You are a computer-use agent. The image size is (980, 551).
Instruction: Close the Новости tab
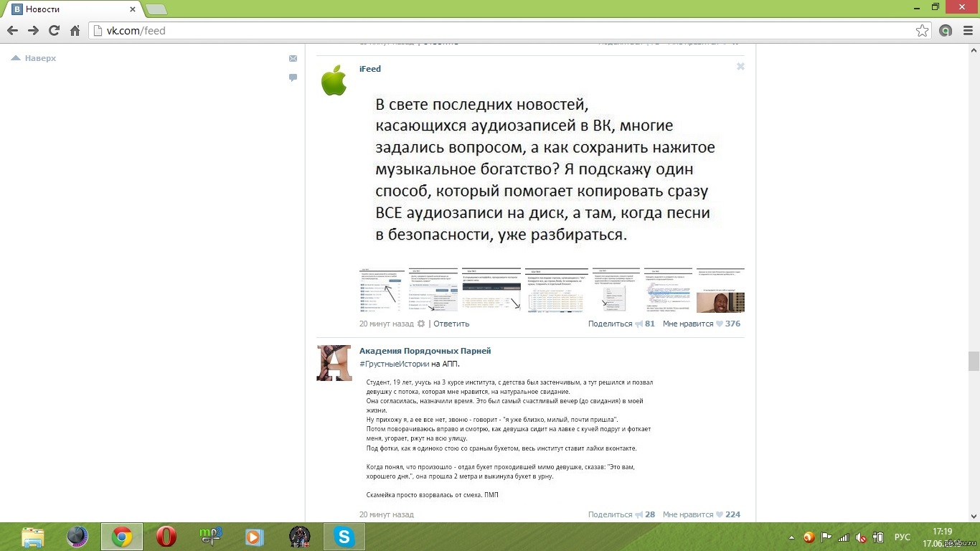[x=133, y=9]
